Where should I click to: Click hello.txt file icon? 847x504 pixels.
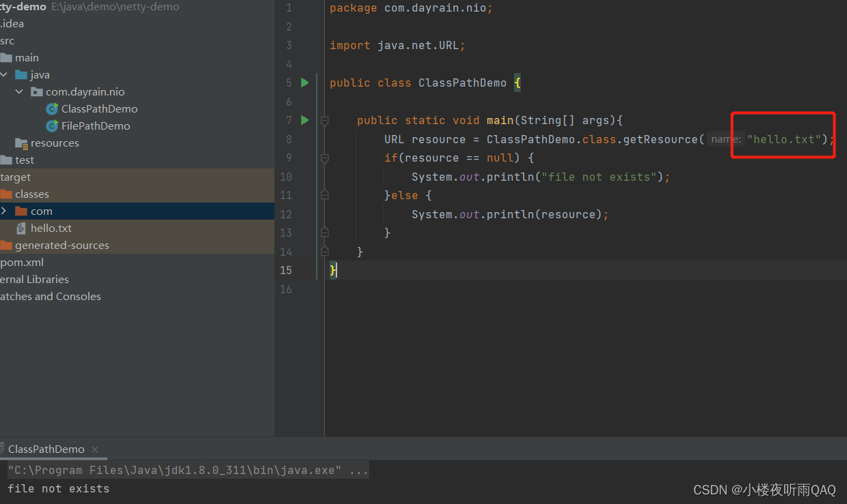[21, 228]
